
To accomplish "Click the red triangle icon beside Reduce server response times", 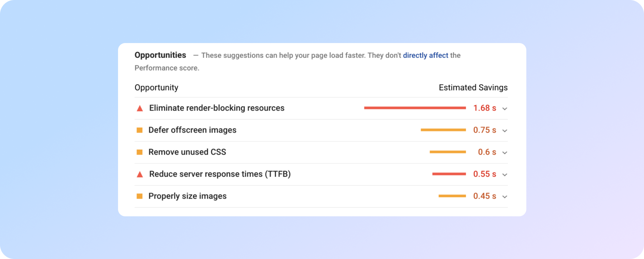I will click(140, 174).
